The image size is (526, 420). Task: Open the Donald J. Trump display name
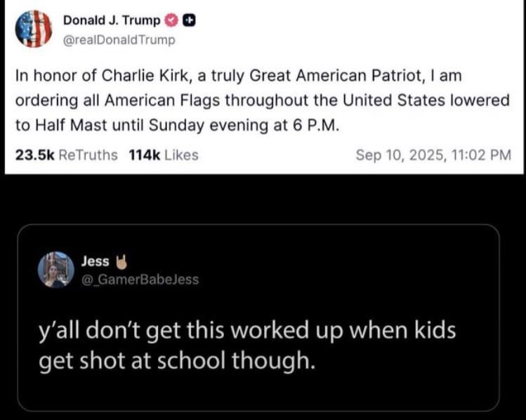[111, 20]
